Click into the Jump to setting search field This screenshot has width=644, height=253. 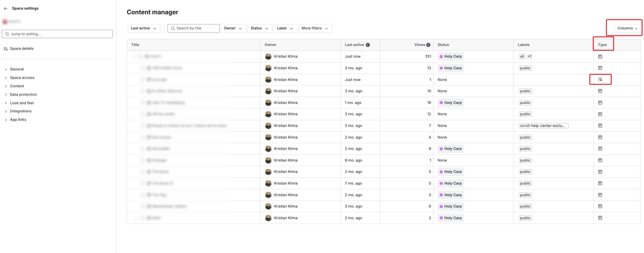pyautogui.click(x=57, y=34)
